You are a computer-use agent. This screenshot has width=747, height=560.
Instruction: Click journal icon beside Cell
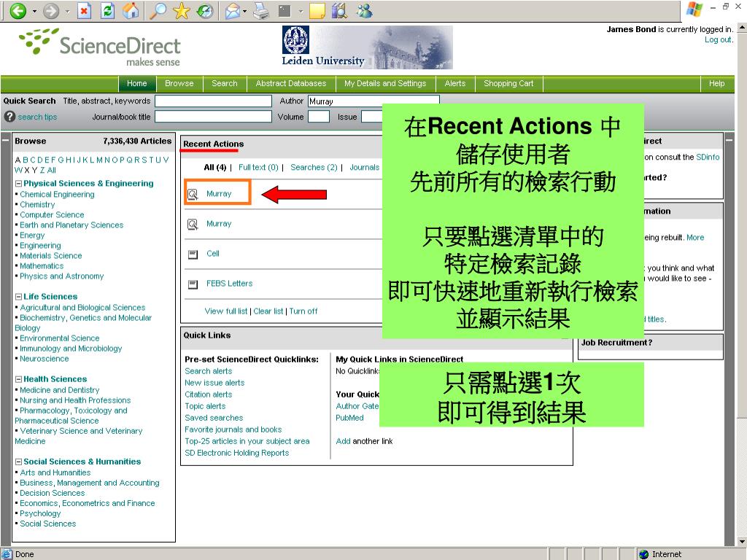point(193,254)
